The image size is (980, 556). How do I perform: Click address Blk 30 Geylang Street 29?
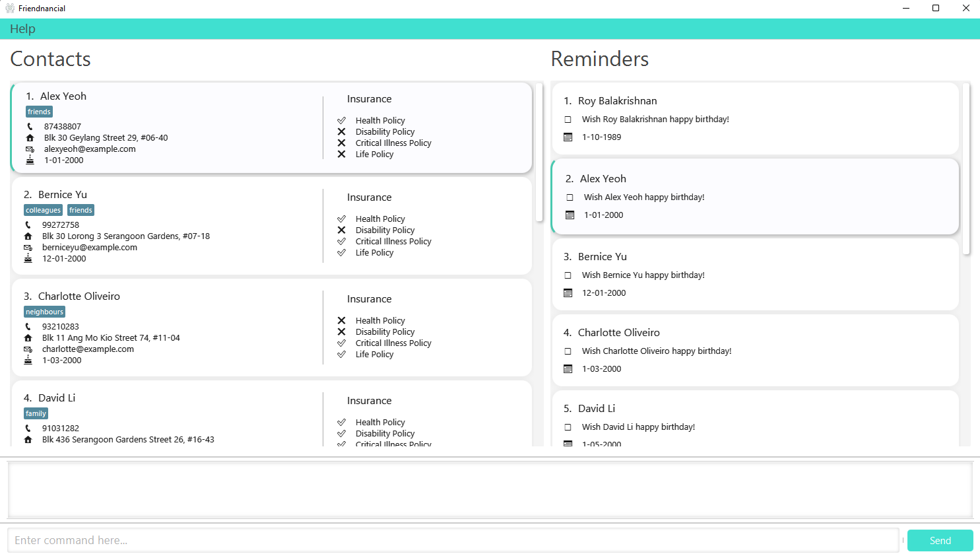[x=106, y=138]
